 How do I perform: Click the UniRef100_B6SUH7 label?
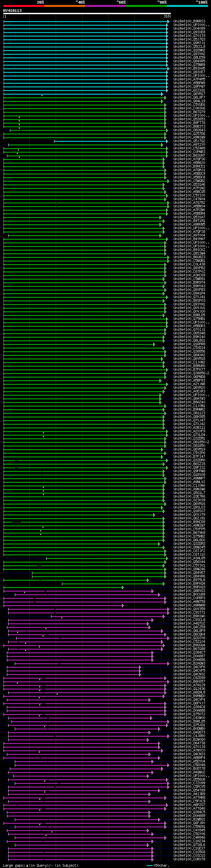[189, 156]
